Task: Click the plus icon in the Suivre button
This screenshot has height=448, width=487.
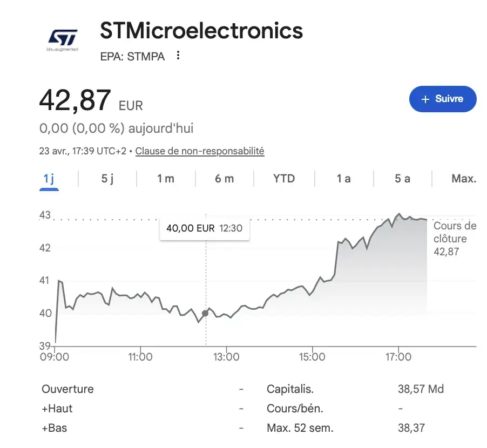Action: pyautogui.click(x=426, y=99)
